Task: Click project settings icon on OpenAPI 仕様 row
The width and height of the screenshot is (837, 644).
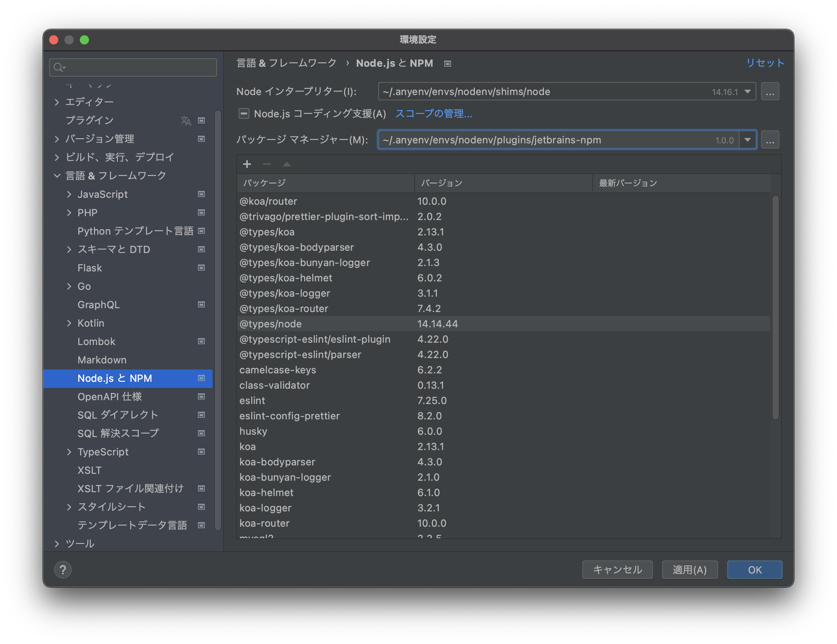Action: (201, 397)
